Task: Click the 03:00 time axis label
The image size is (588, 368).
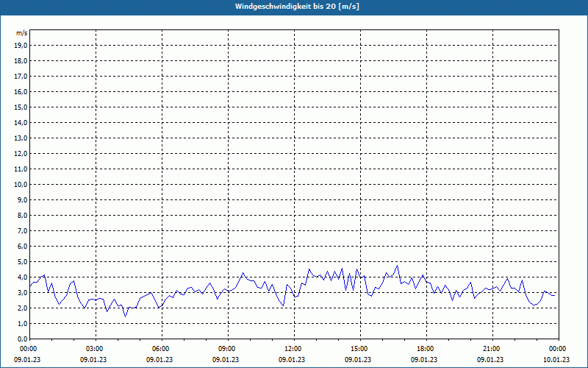Action: 94,349
